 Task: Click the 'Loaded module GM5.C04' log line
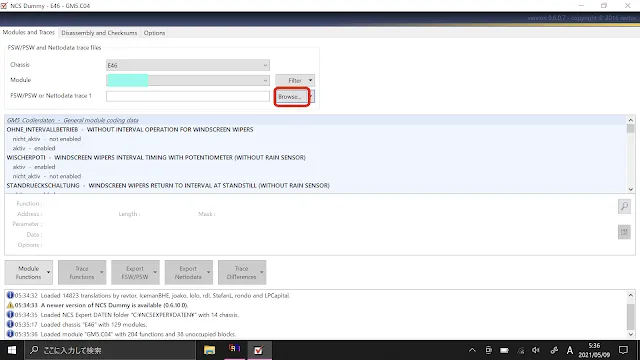(x=316, y=334)
